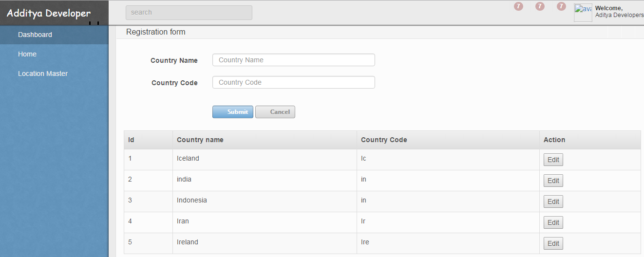Click the middle notification badge showing 7
The width and height of the screenshot is (644, 257).
(x=540, y=6)
